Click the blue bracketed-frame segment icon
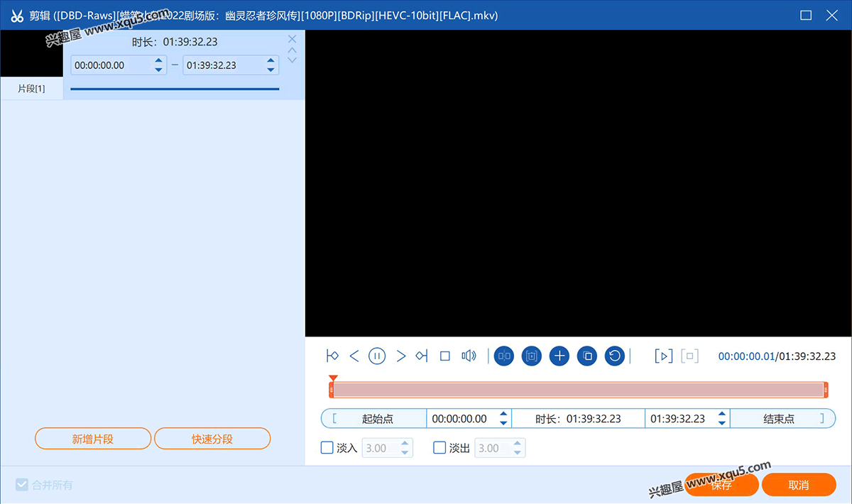The width and height of the screenshot is (852, 504). [x=532, y=356]
